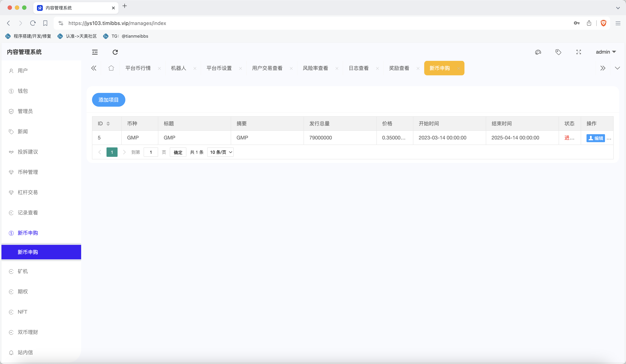Click the page refresh icon in header
626x364 pixels.
click(x=115, y=52)
